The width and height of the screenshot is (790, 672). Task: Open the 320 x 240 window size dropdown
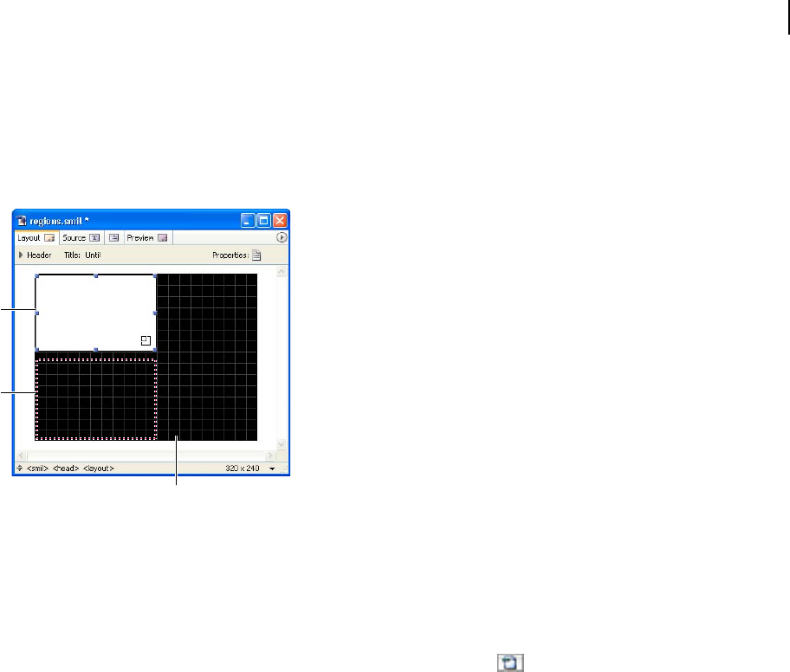[x=272, y=468]
